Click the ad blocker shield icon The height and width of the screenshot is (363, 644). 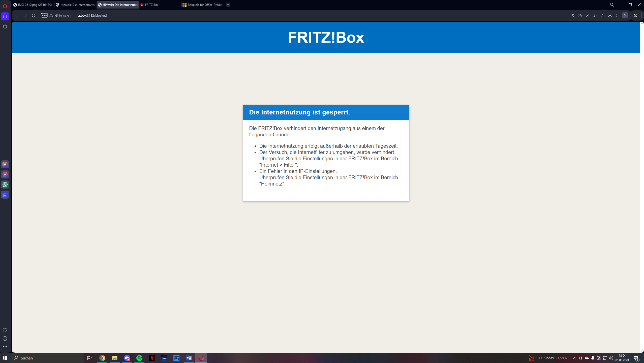(587, 15)
